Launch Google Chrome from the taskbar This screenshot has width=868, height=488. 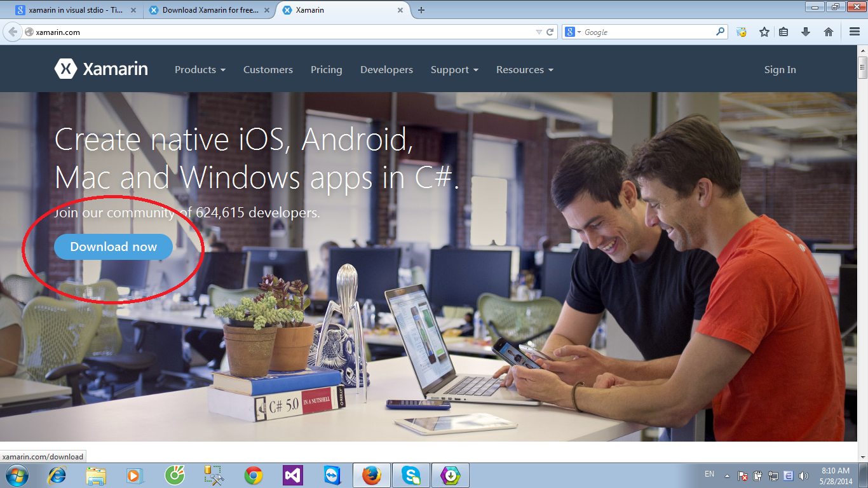(254, 475)
